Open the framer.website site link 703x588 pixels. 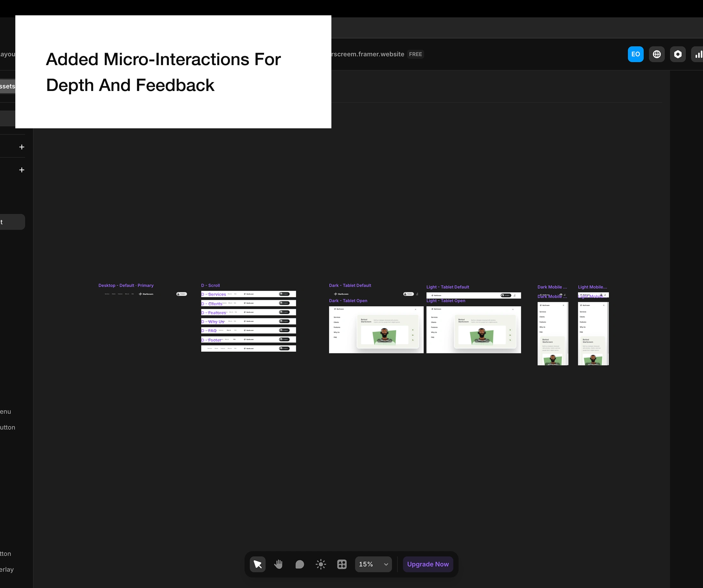point(367,54)
